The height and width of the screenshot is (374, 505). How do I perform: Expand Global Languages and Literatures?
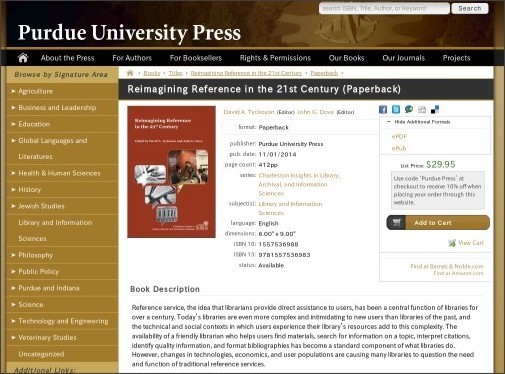(13, 140)
